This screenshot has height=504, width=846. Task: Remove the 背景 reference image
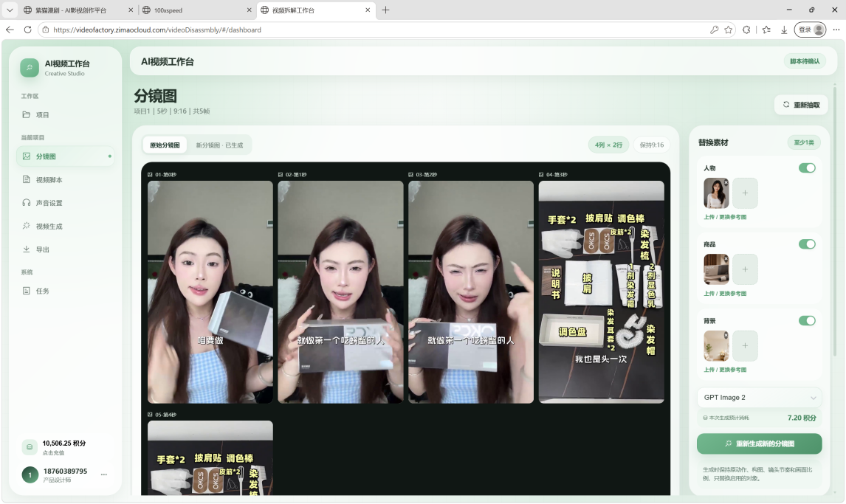[726, 335]
